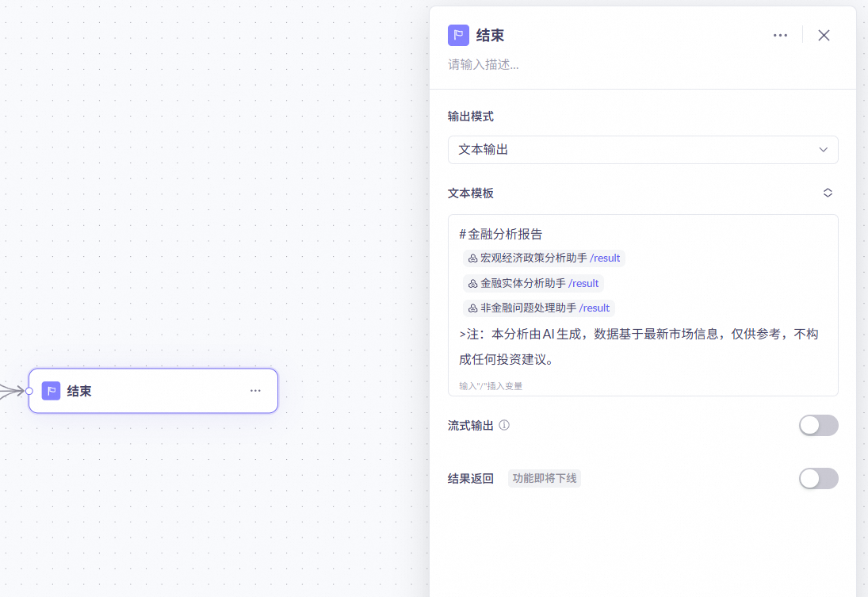868x597 pixels.
Task: Click the 结束 title in the panel header
Action: [x=490, y=36]
